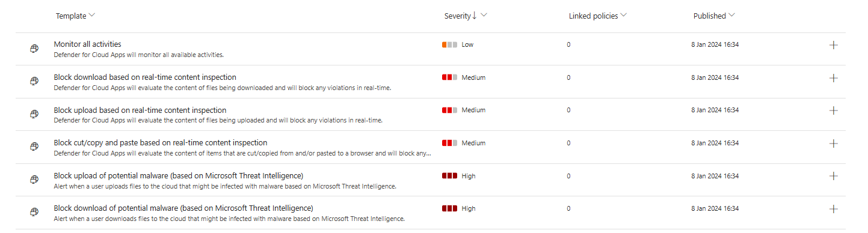Expand the Severity column filter chevron

click(x=484, y=16)
